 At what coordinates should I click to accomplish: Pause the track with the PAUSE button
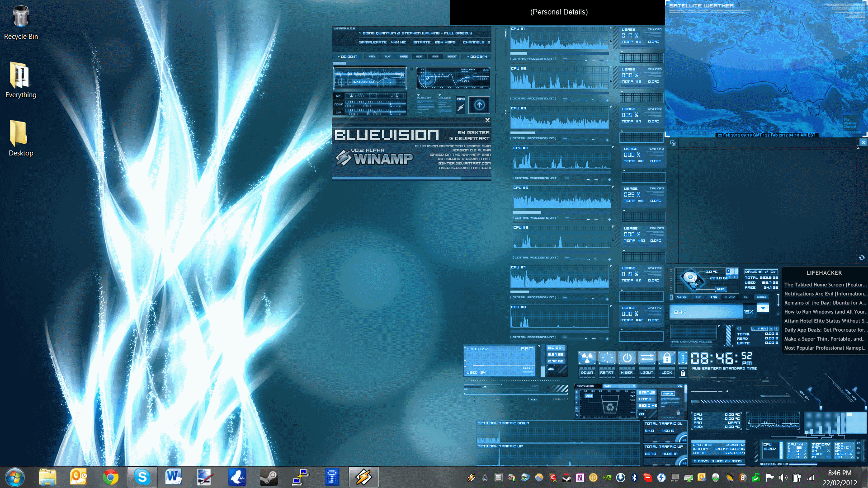coord(404,57)
